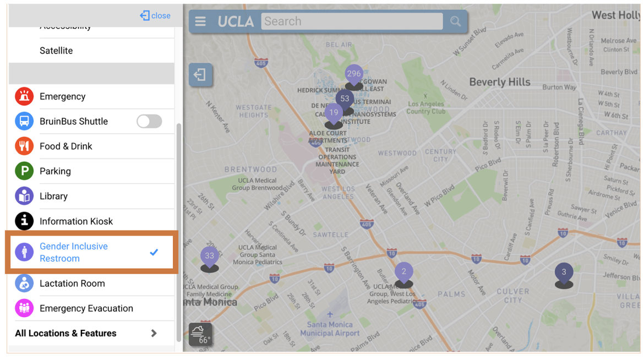Select the map cluster marker 53
This screenshot has height=359, width=644.
(345, 101)
